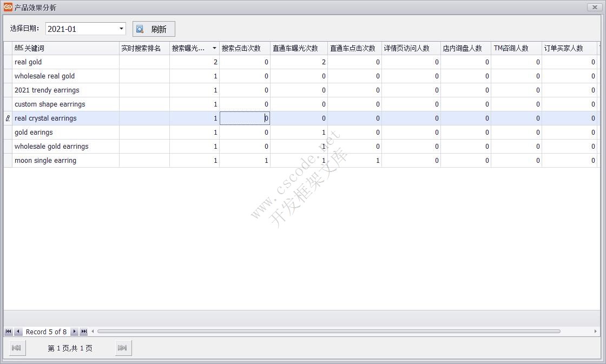Image resolution: width=606 pixels, height=364 pixels.
Task: Click 订单买家人数 value in 'custom shape earrings' row
Action: 569,104
